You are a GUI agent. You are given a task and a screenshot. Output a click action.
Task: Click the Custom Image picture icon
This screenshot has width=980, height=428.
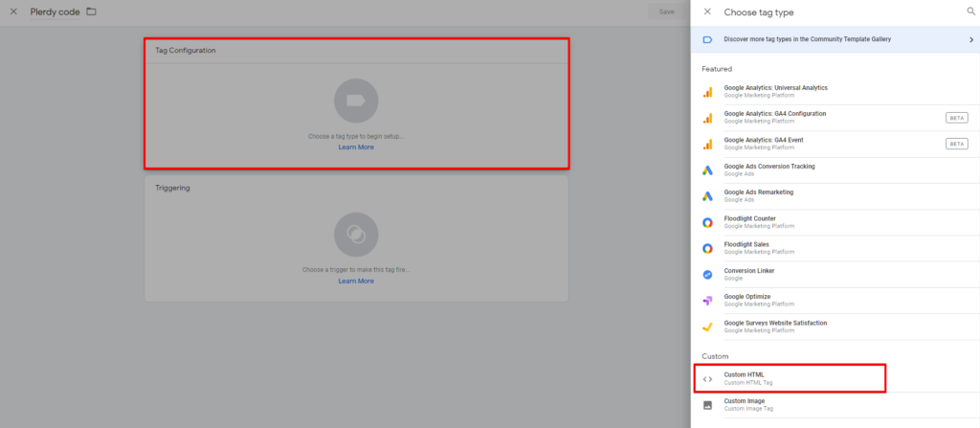click(x=707, y=405)
